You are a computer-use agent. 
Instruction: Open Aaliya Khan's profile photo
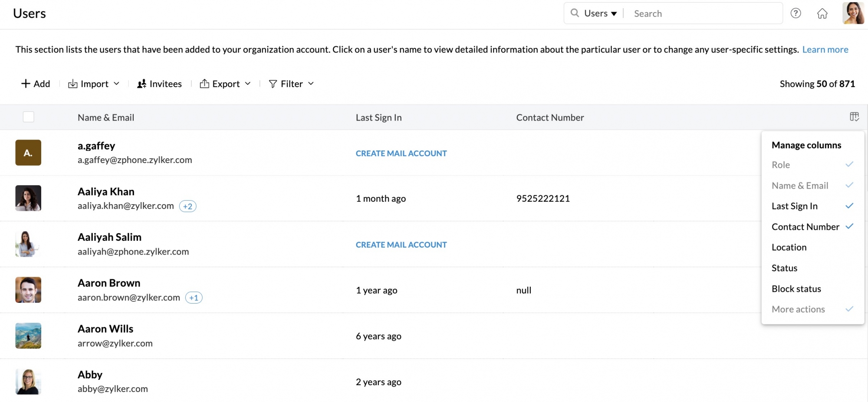[x=28, y=198]
